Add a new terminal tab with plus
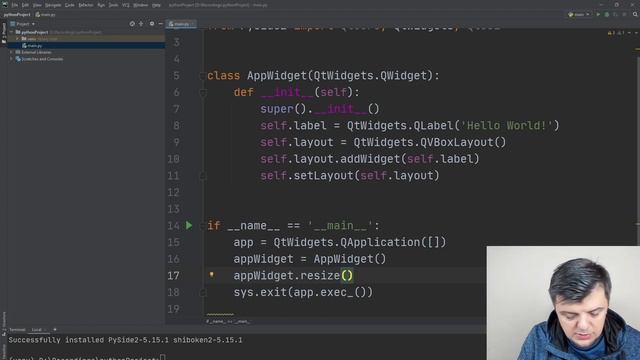The image size is (640, 360). click(55, 329)
